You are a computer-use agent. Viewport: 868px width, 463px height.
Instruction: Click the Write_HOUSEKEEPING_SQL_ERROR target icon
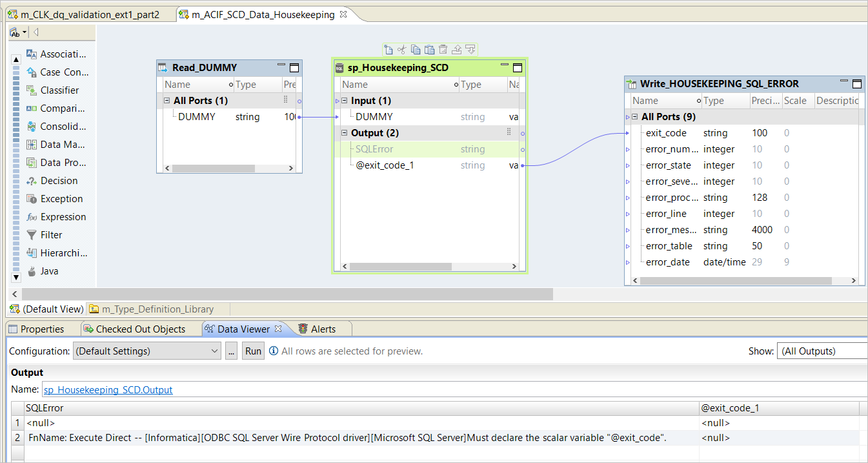[x=631, y=84]
